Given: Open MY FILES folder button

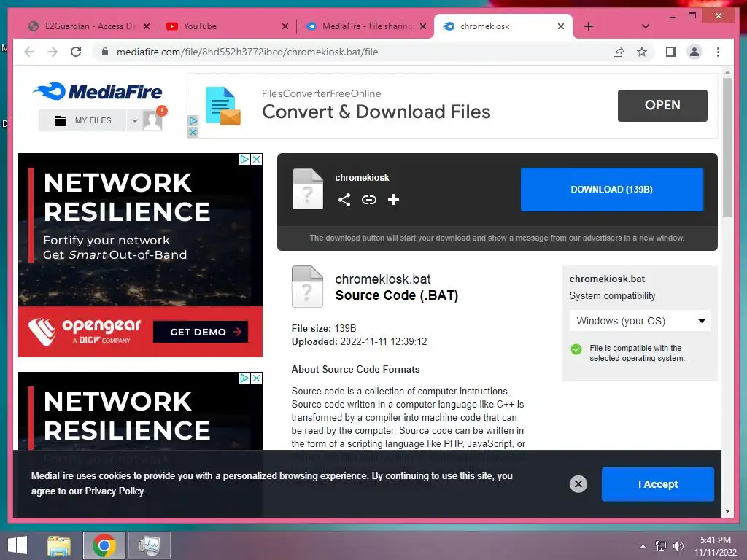Looking at the screenshot, I should click(x=82, y=120).
